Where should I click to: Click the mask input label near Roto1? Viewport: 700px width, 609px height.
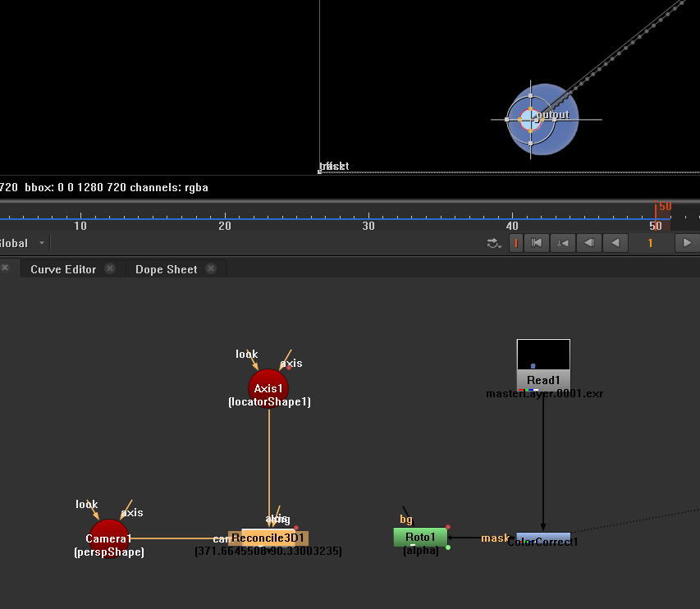tap(495, 538)
